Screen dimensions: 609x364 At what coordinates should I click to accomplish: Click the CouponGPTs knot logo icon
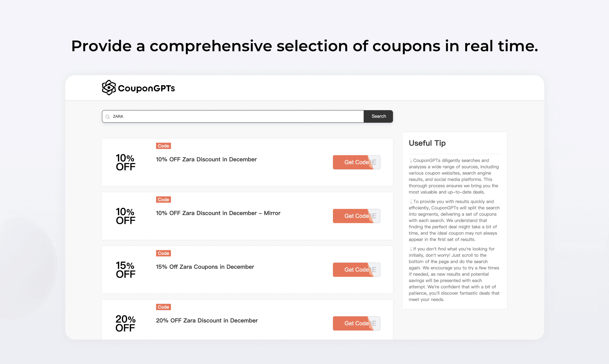(x=109, y=88)
